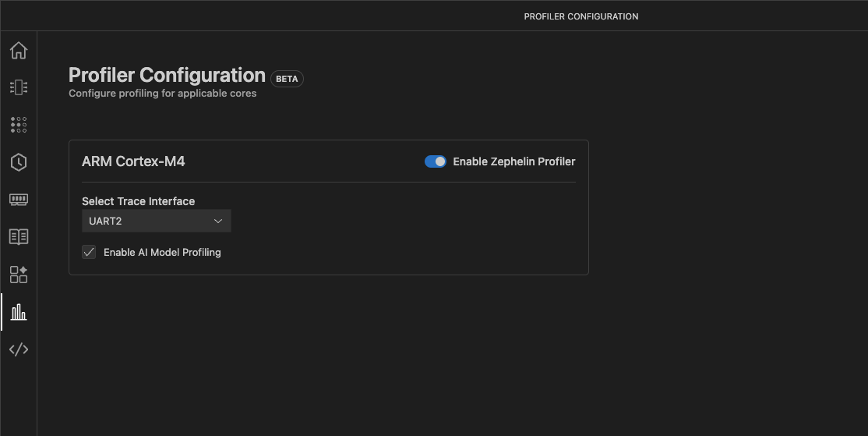Click the Select Trace Interface label

coord(138,201)
